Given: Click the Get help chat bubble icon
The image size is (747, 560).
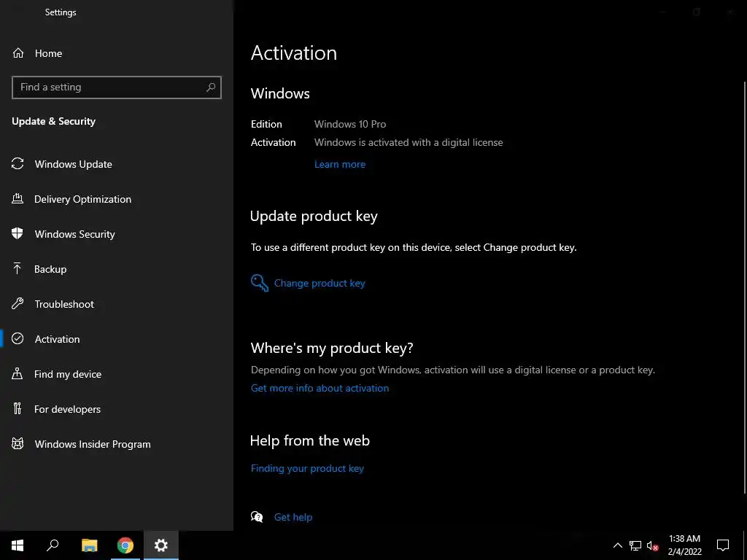Looking at the screenshot, I should [x=257, y=517].
